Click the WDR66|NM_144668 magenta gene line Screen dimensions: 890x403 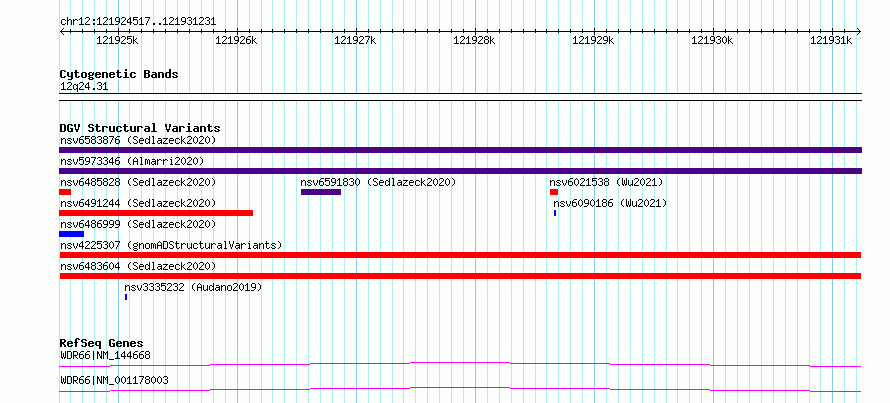click(x=460, y=364)
